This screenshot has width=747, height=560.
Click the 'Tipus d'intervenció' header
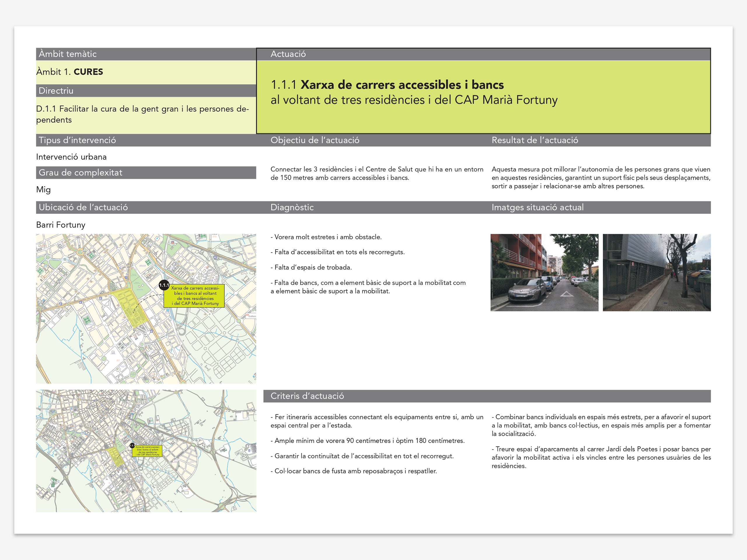pyautogui.click(x=146, y=140)
